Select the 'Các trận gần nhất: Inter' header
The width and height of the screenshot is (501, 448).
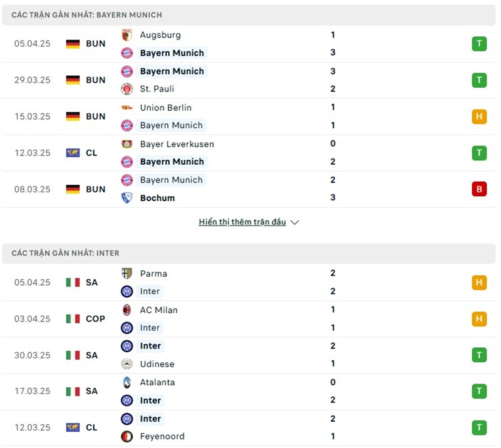point(66,253)
